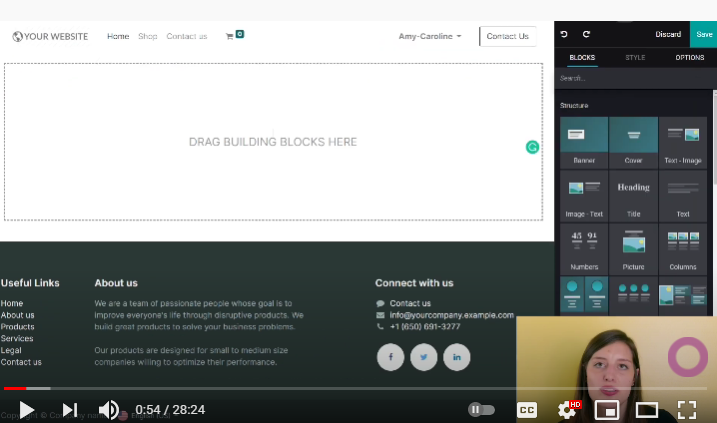Click the pink circle channel watermark
The image size is (717, 423).
pos(688,357)
